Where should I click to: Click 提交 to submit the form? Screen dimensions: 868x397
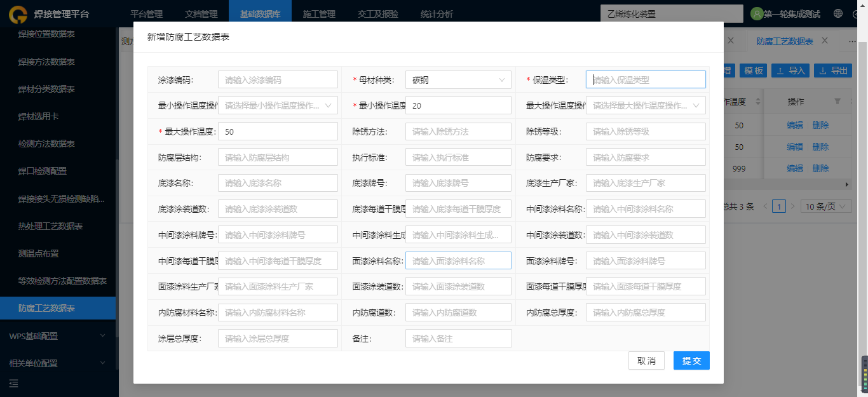691,361
